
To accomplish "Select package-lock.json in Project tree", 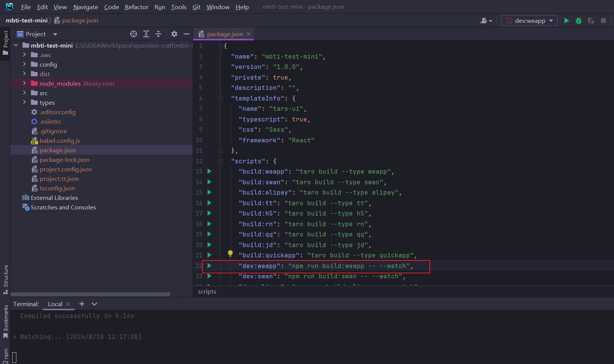I will [64, 160].
